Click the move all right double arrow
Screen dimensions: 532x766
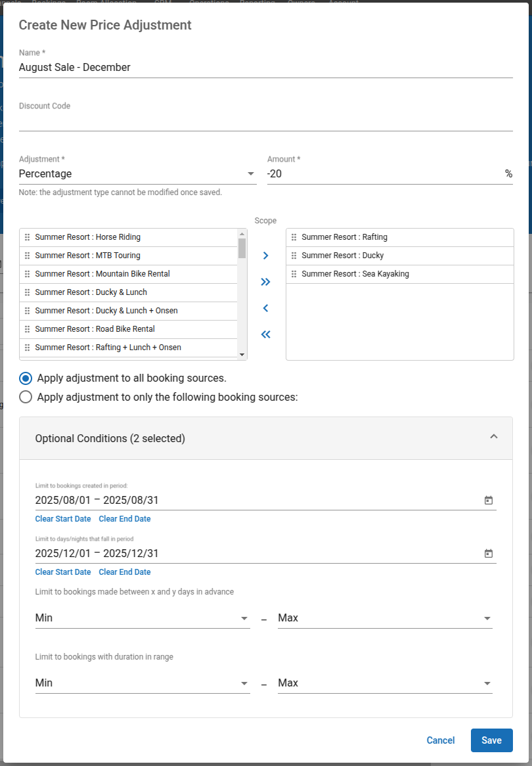(x=265, y=282)
